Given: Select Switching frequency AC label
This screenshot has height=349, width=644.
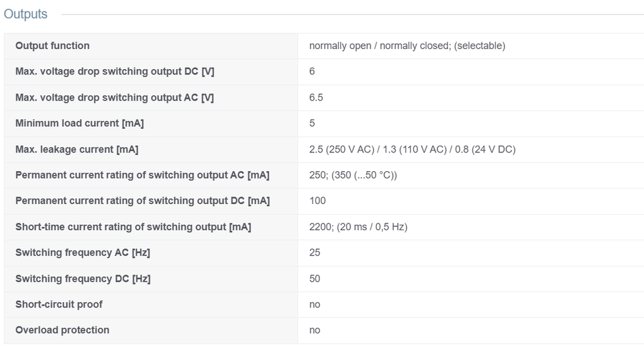Looking at the screenshot, I should pyautogui.click(x=83, y=253).
